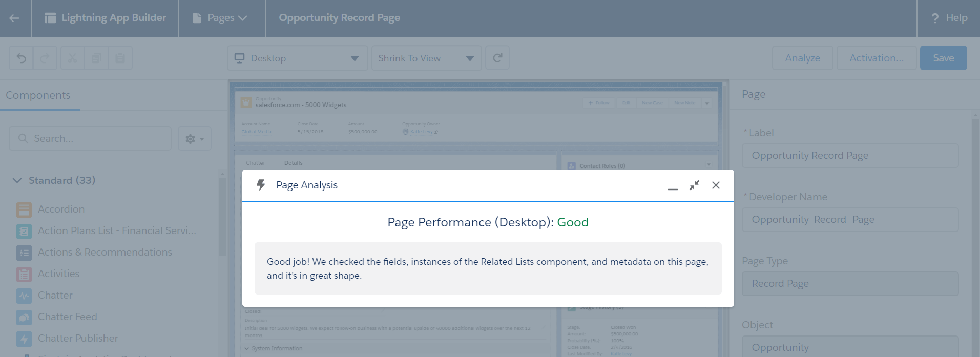
Task: Click the Opportunity crown icon on canvas
Action: click(246, 102)
